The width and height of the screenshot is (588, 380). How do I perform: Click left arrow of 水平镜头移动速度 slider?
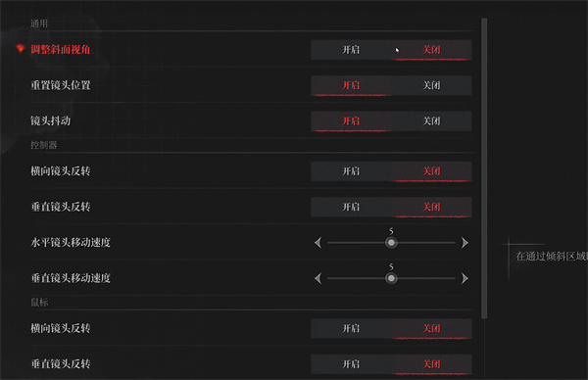[x=318, y=243]
